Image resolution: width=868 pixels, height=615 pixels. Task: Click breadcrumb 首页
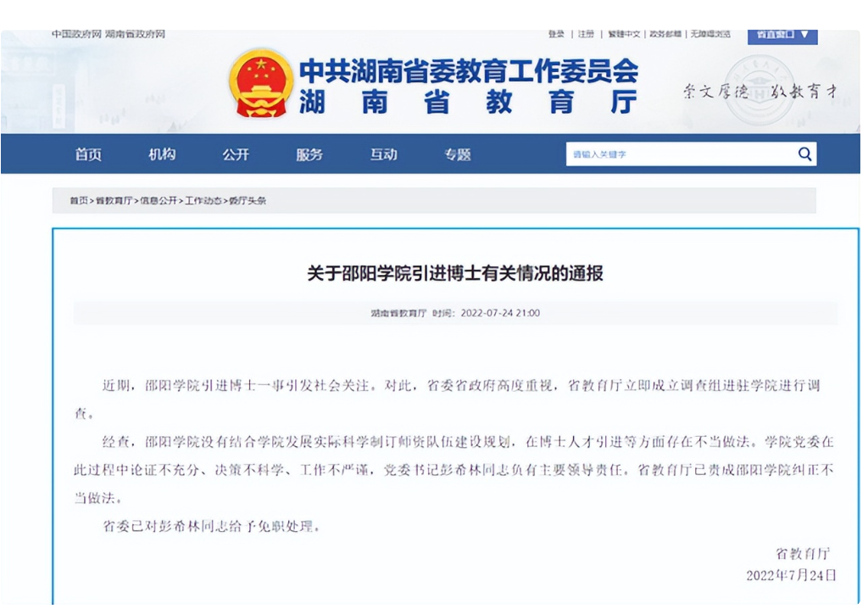tap(79, 200)
